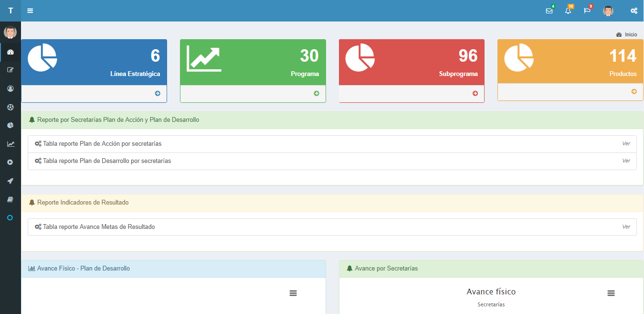Open the tasks flag icon

pos(587,11)
